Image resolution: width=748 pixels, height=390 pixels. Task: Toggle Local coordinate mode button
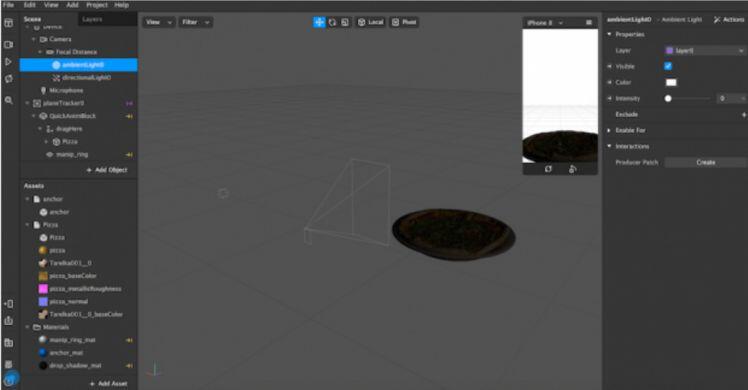371,22
